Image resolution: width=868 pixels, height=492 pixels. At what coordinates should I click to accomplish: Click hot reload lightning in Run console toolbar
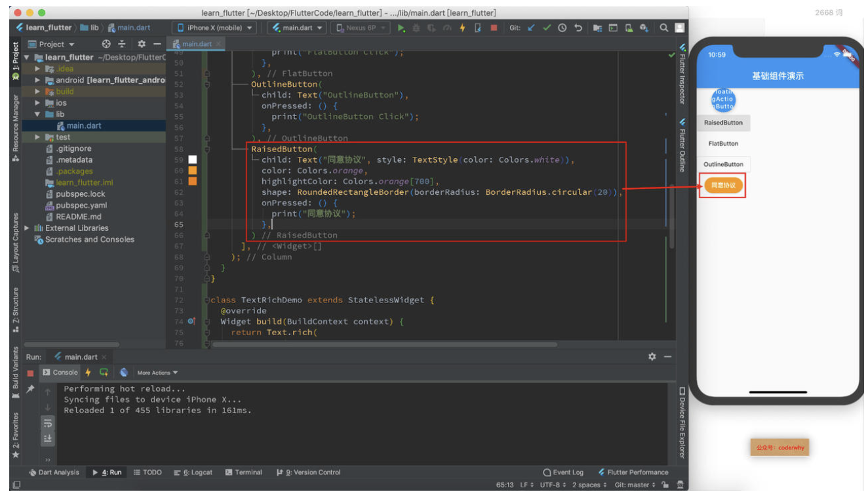tap(89, 373)
